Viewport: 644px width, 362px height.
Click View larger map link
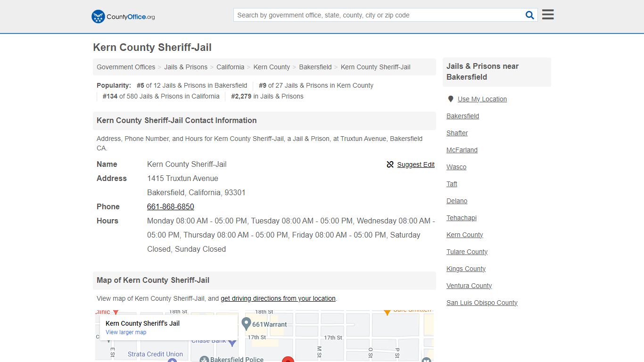pos(126,332)
